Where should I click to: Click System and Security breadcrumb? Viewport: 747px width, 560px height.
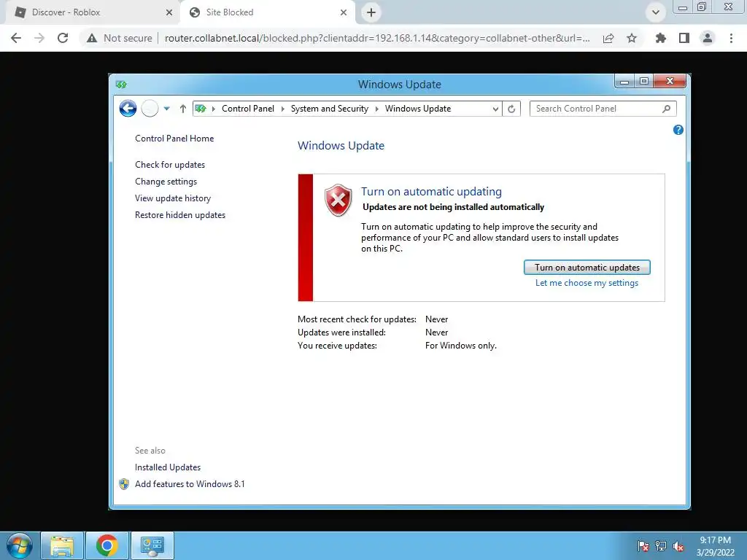click(330, 109)
